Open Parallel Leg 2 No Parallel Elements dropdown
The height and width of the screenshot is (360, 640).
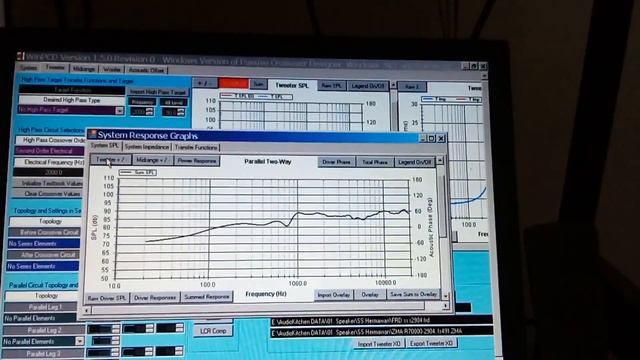pos(80,341)
